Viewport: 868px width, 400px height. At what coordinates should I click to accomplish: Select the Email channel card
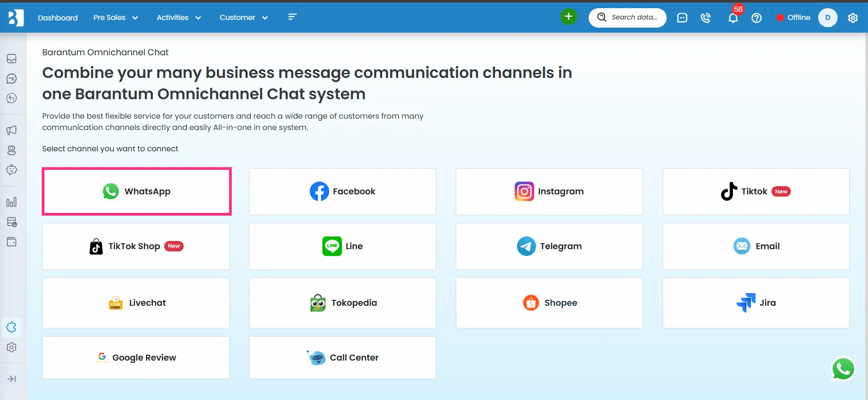point(756,246)
